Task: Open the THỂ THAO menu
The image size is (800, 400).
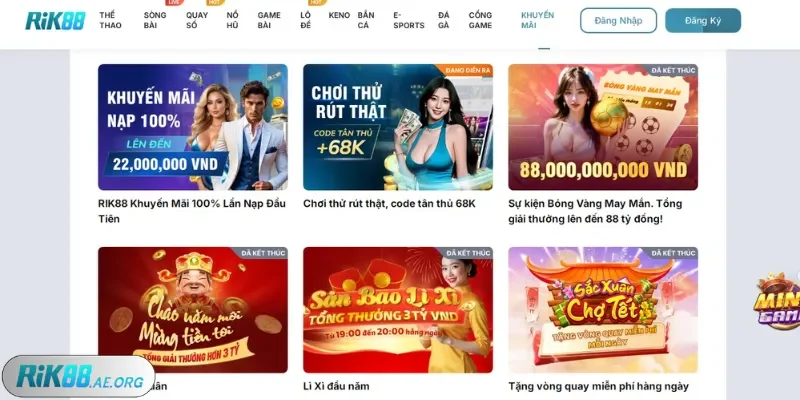Action: pyautogui.click(x=110, y=20)
